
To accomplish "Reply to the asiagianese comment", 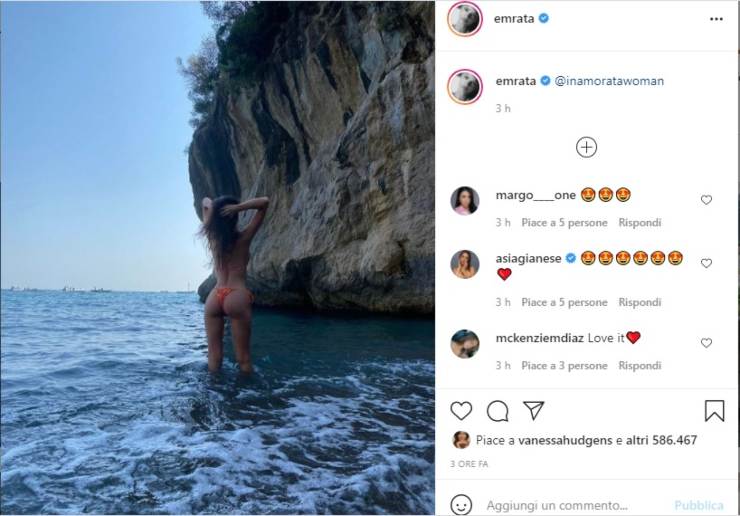I will pos(640,302).
